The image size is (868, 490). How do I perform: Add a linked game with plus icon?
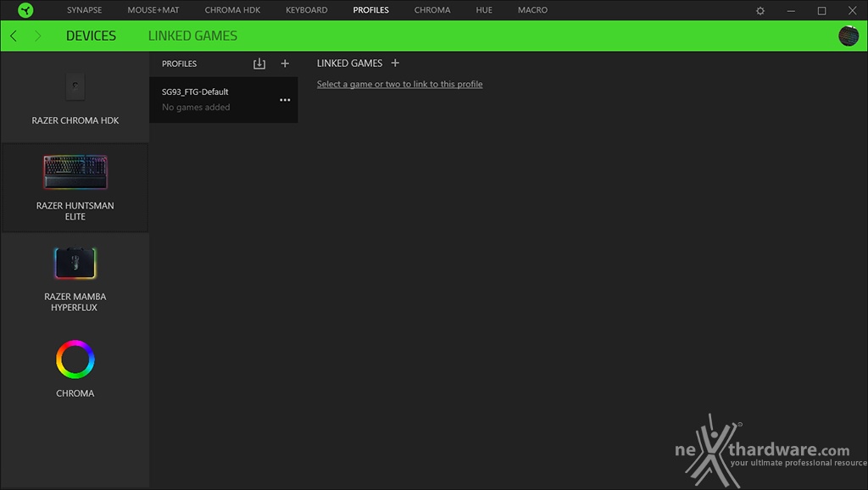pos(395,63)
